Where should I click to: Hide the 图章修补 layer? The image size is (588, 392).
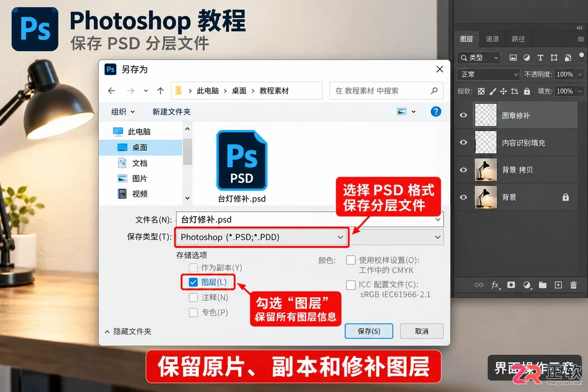tap(464, 115)
